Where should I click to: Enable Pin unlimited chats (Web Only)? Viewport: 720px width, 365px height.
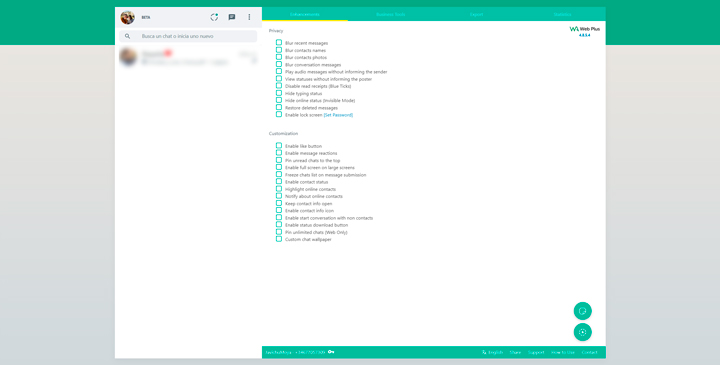pyautogui.click(x=279, y=232)
